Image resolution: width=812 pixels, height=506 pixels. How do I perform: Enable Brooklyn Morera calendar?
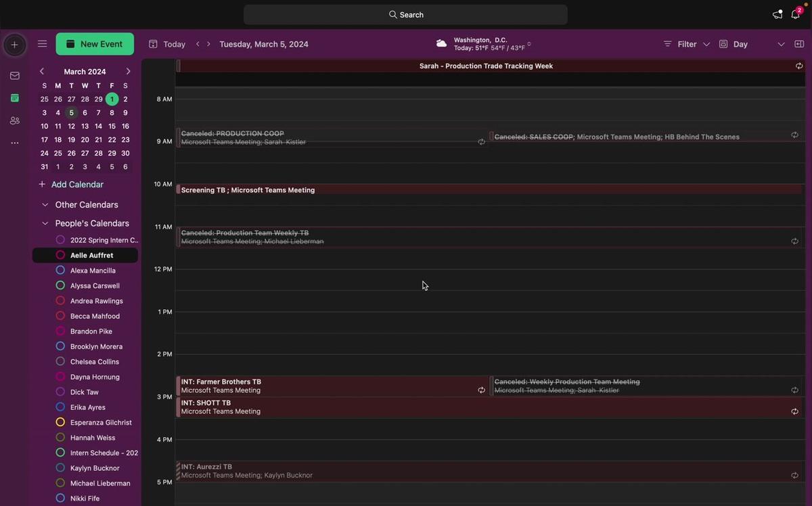60,346
